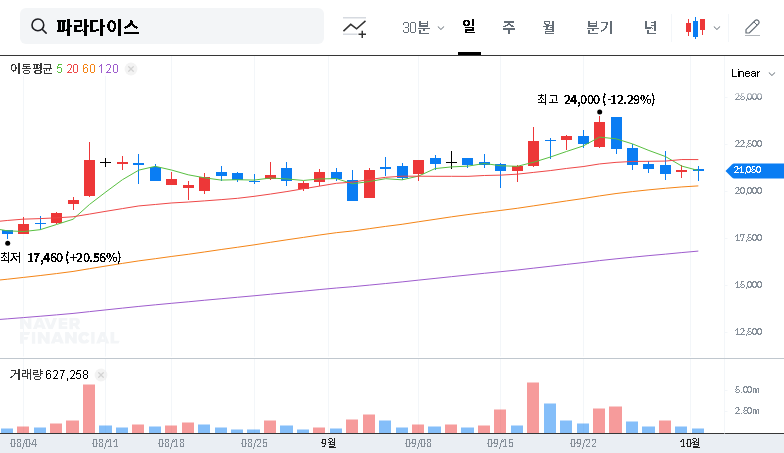784x453 pixels.
Task: Select the 분기 quarterly tab
Action: tap(599, 27)
